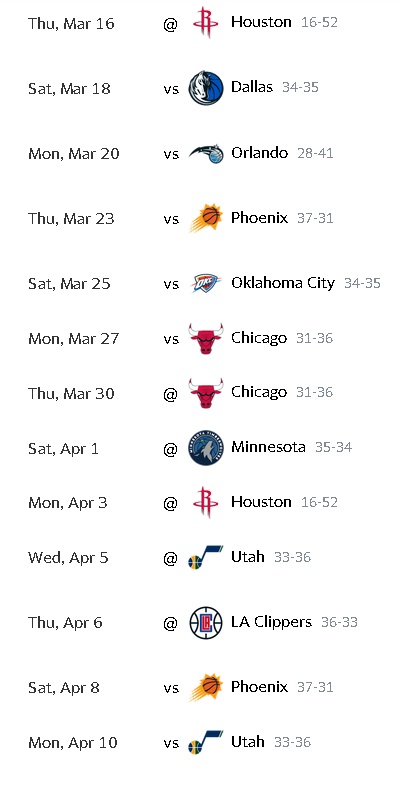Open the Oklahoma City team link
The image size is (402, 800).
coord(283,283)
